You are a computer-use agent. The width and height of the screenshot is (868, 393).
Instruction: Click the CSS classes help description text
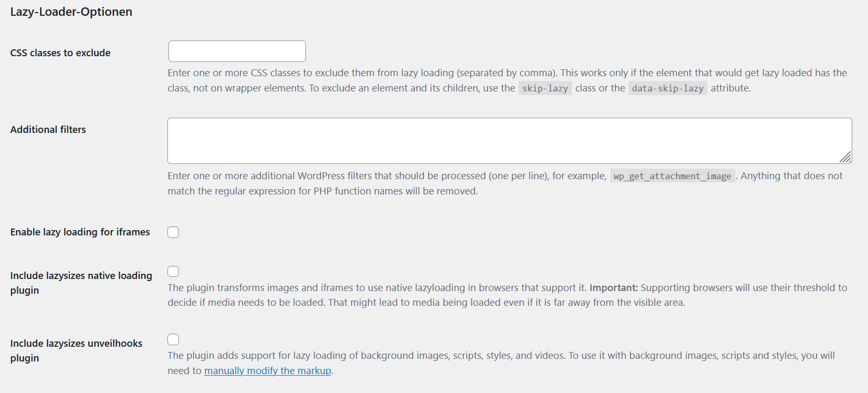[x=367, y=73]
